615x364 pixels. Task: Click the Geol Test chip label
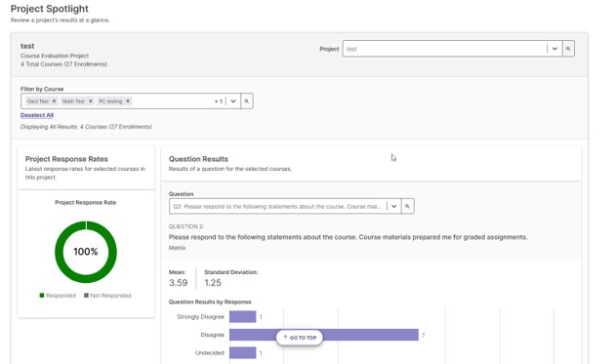(x=38, y=101)
